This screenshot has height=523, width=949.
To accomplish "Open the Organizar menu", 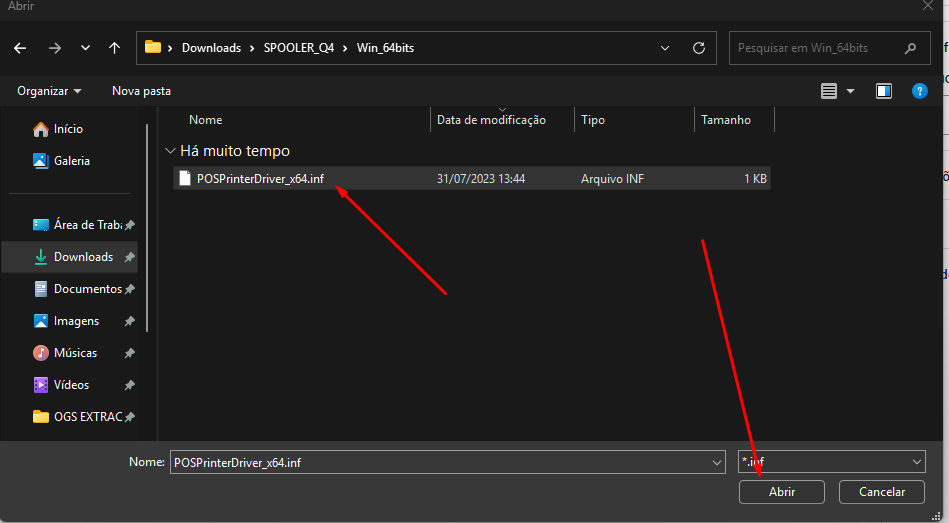I will click(x=49, y=91).
